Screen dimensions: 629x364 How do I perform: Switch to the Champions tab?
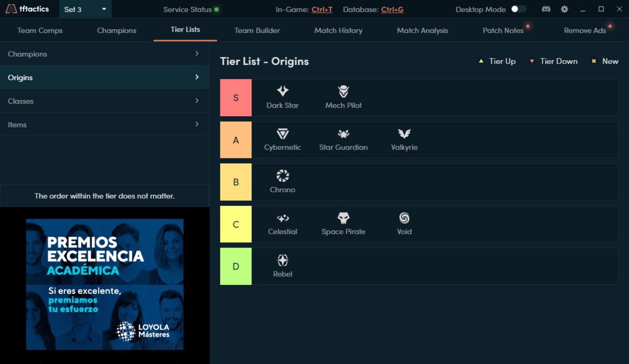click(x=117, y=30)
